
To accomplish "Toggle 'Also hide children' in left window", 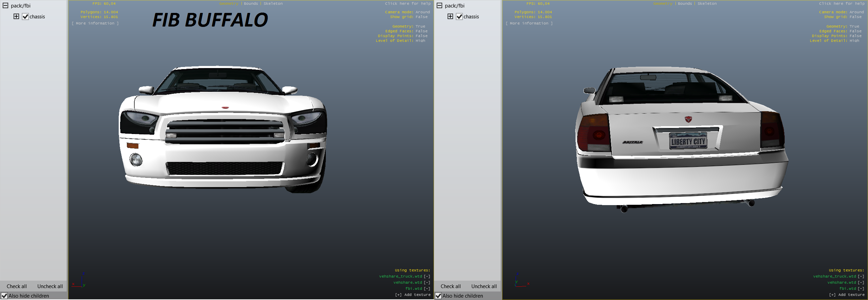I will pos(4,296).
